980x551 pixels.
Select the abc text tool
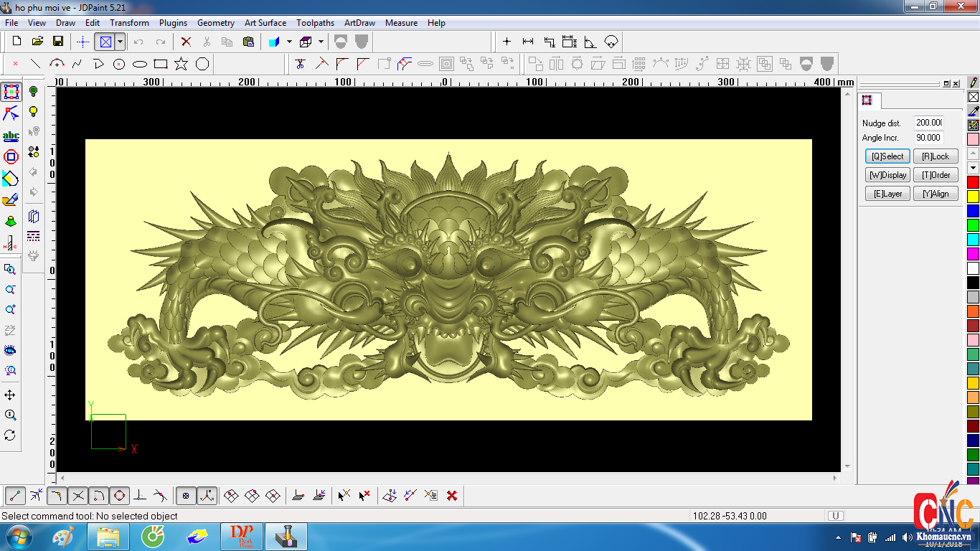coord(11,136)
